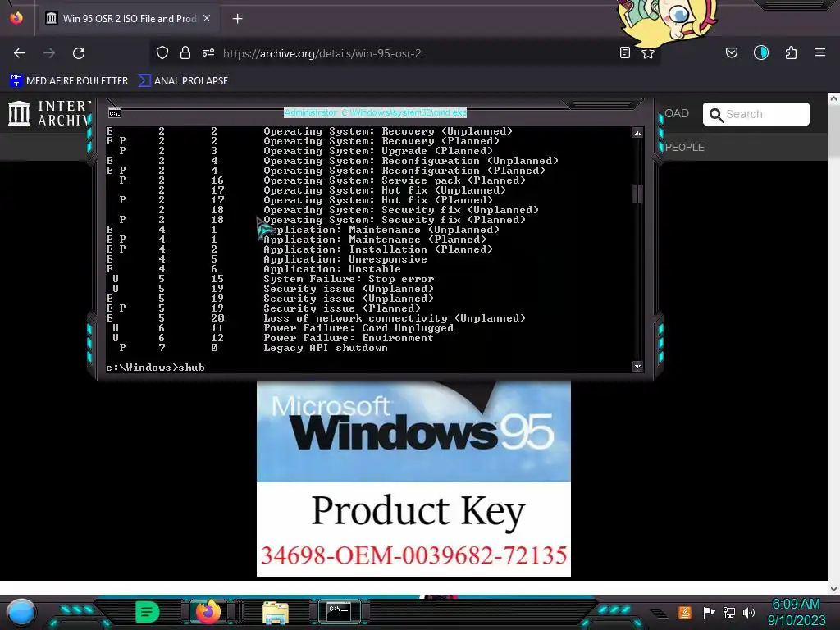Click the c:\Windows>shub prompt line

155,367
